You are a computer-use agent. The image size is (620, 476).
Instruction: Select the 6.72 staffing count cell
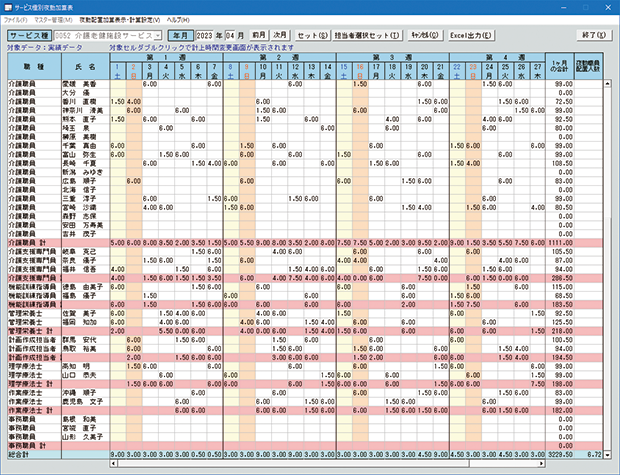point(588,455)
